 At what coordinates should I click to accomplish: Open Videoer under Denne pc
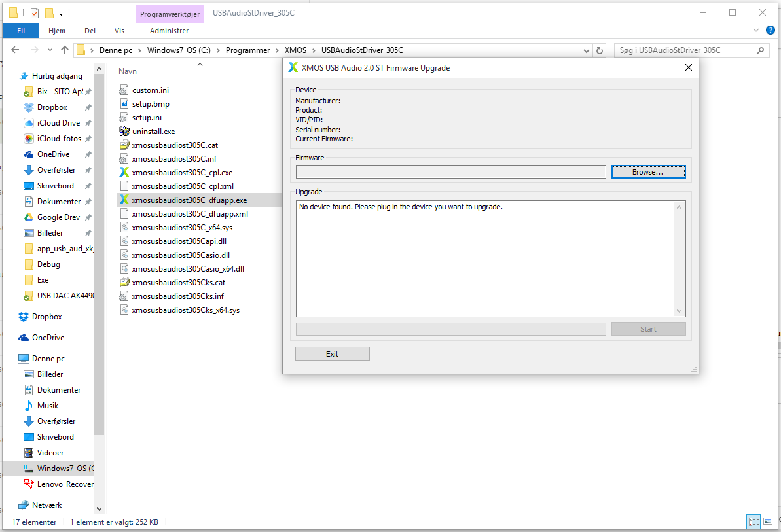(x=50, y=453)
